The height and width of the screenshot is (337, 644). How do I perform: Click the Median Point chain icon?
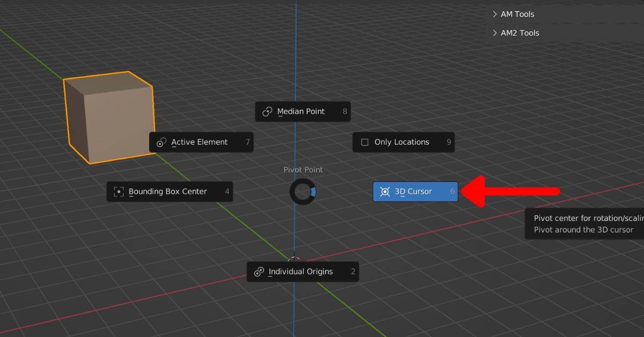click(x=267, y=112)
